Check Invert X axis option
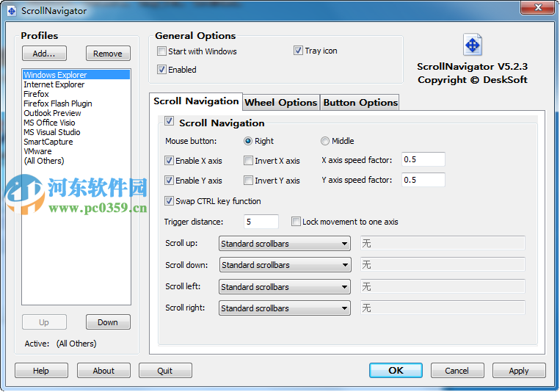The width and height of the screenshot is (560, 392). [x=248, y=161]
